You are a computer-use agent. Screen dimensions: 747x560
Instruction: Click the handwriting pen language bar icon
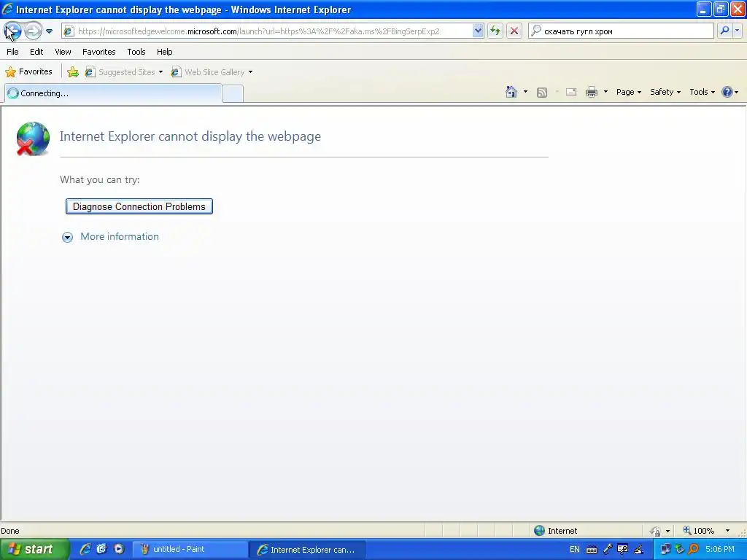(x=638, y=550)
